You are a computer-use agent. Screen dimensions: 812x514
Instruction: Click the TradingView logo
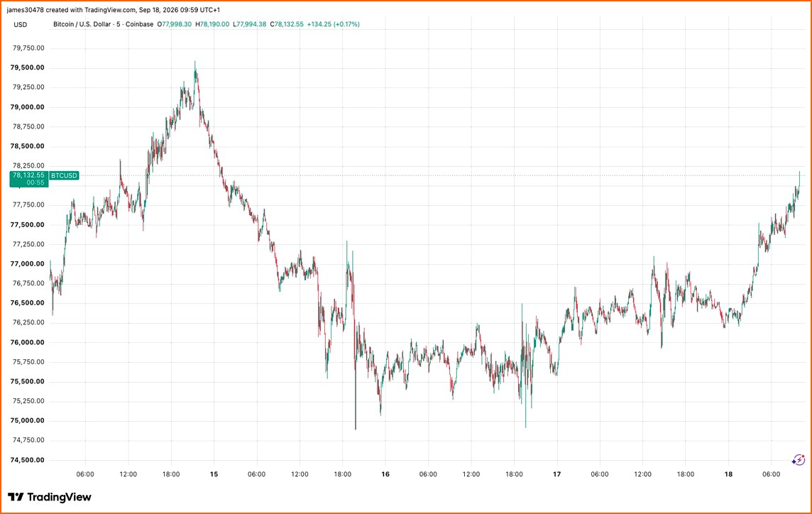[50, 497]
